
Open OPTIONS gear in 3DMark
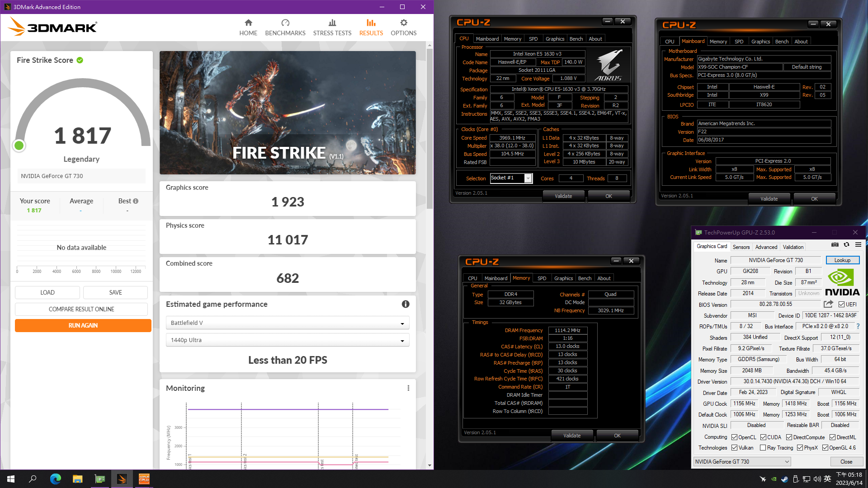(404, 28)
